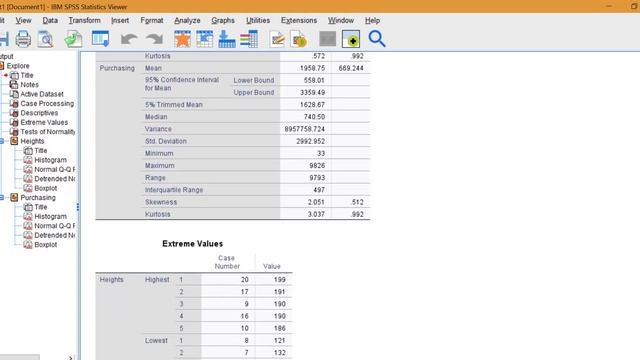Image resolution: width=640 pixels, height=360 pixels.
Task: Select the Purchasing node in the outline
Action: click(x=38, y=197)
